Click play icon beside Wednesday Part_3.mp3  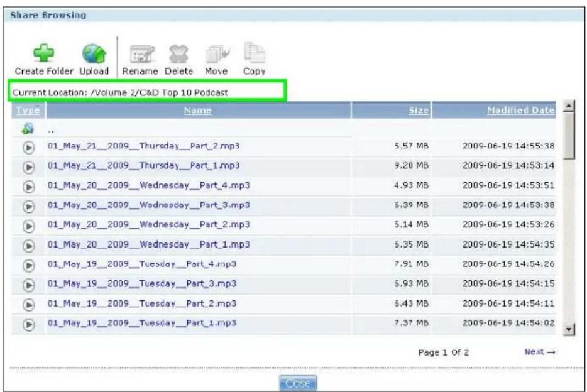click(x=28, y=207)
